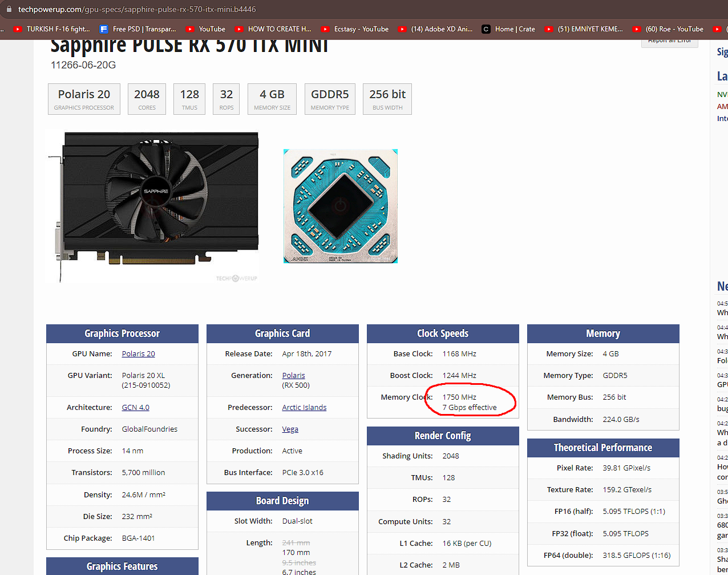Click the address bar URL

coord(137,9)
